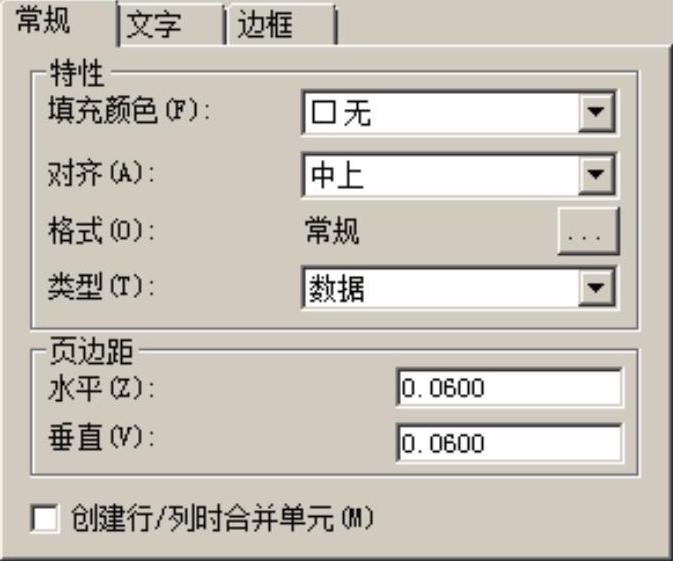Viewport: 673px width, 561px height.
Task: Expand the 填充颜色 dropdown arrow
Action: tap(597, 113)
